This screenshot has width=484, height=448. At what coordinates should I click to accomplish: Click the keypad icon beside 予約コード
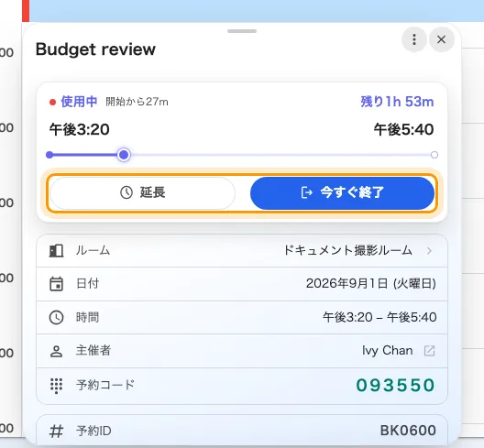click(x=56, y=386)
